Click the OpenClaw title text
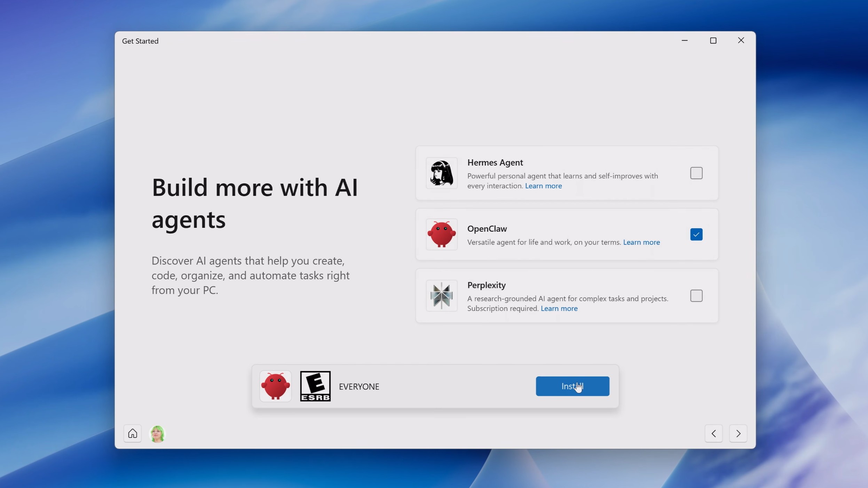The width and height of the screenshot is (868, 488). (x=487, y=229)
